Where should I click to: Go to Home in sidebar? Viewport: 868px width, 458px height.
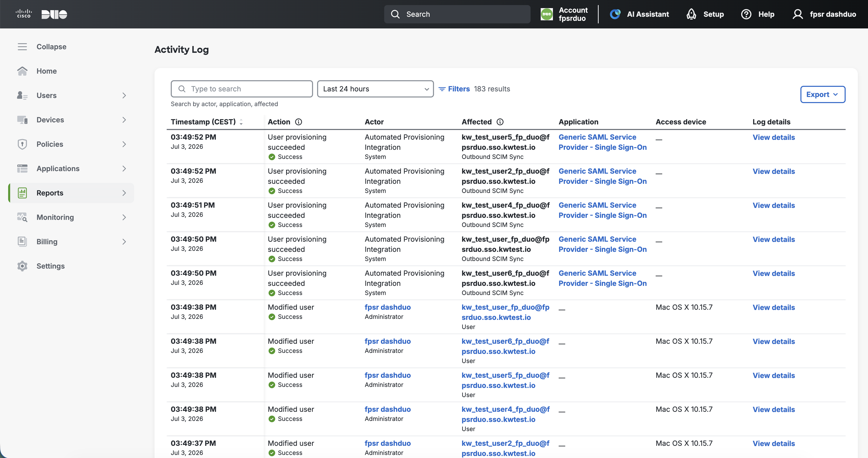point(46,71)
